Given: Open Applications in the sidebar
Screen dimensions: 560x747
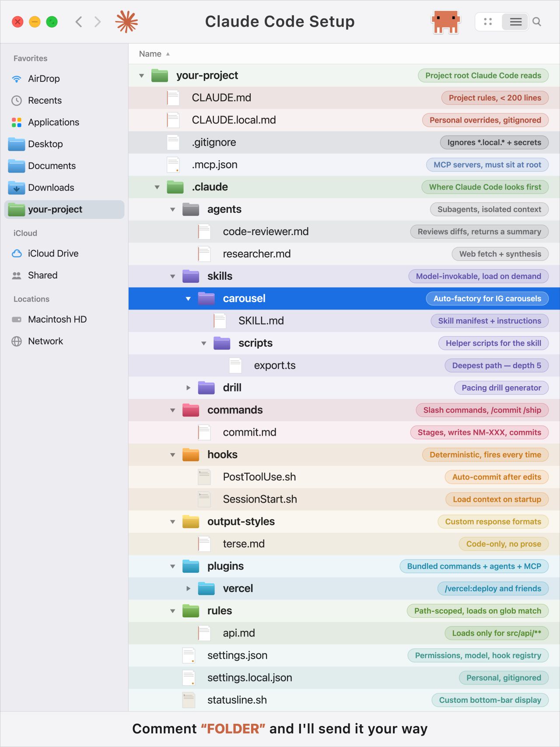Looking at the screenshot, I should pos(64,122).
